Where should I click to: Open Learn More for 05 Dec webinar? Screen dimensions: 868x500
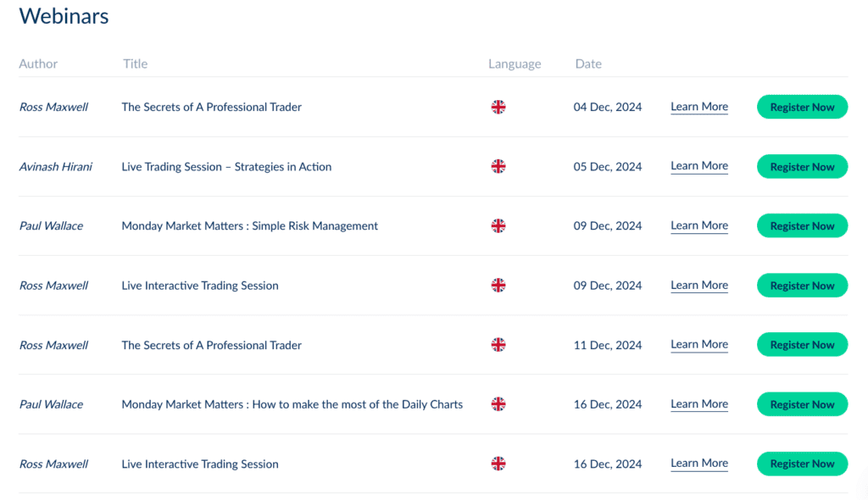coord(699,166)
